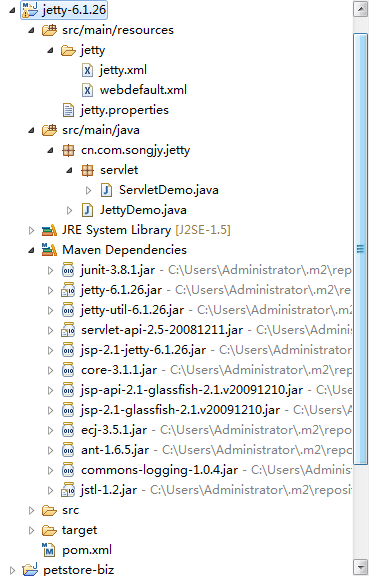Collapse the jetty folder node
This screenshot has height=576, width=369.
click(x=51, y=50)
